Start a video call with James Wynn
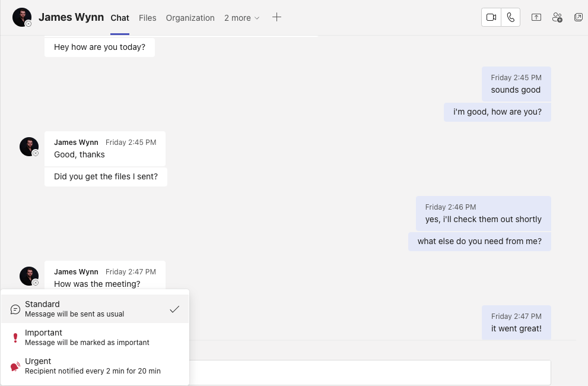The image size is (588, 386). click(491, 17)
